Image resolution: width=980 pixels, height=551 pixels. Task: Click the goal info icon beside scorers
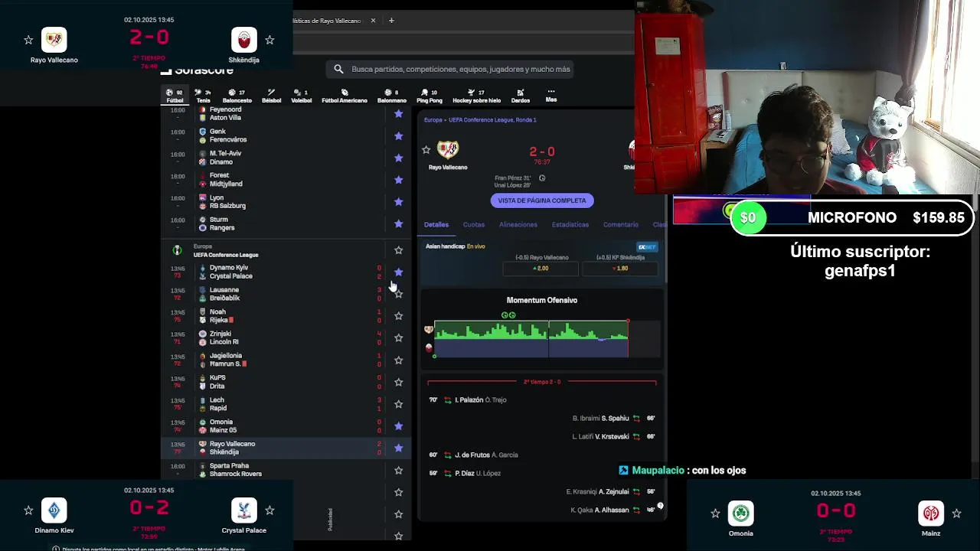(542, 178)
